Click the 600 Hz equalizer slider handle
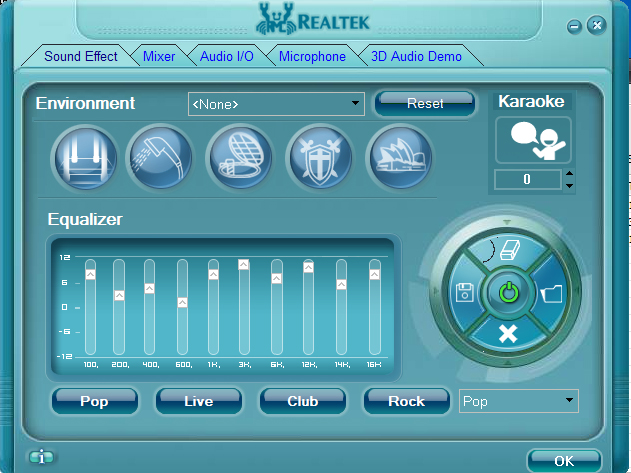Viewport: 631px width, 473px height. (x=182, y=302)
